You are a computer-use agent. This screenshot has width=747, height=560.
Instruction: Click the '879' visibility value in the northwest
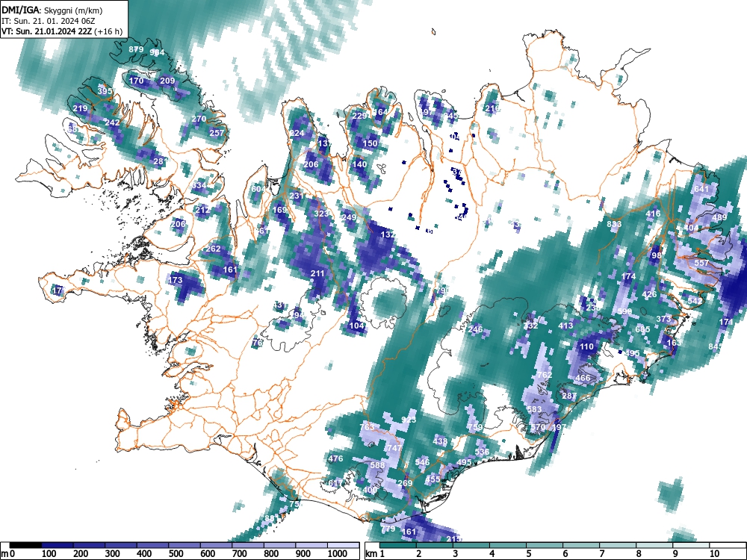pos(136,49)
